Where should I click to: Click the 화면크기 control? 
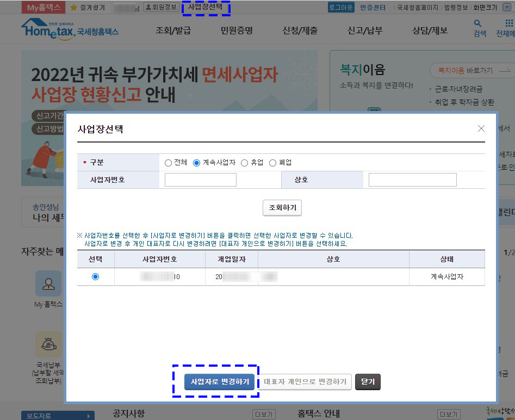(485, 7)
